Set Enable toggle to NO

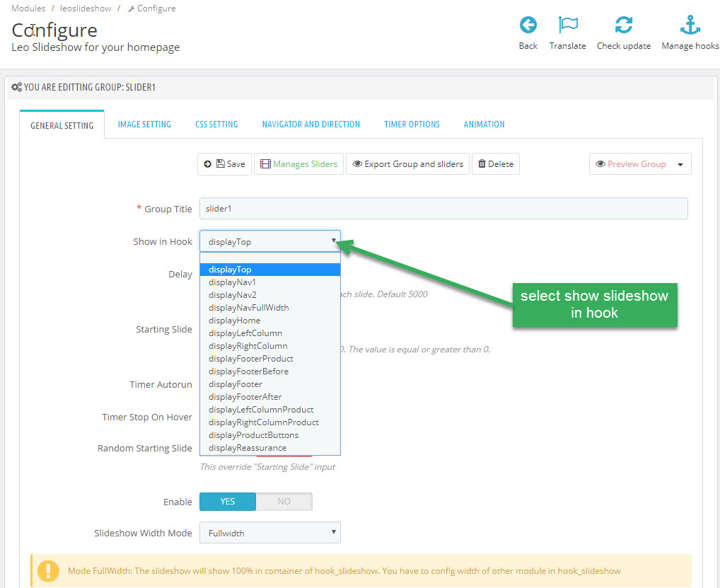284,502
